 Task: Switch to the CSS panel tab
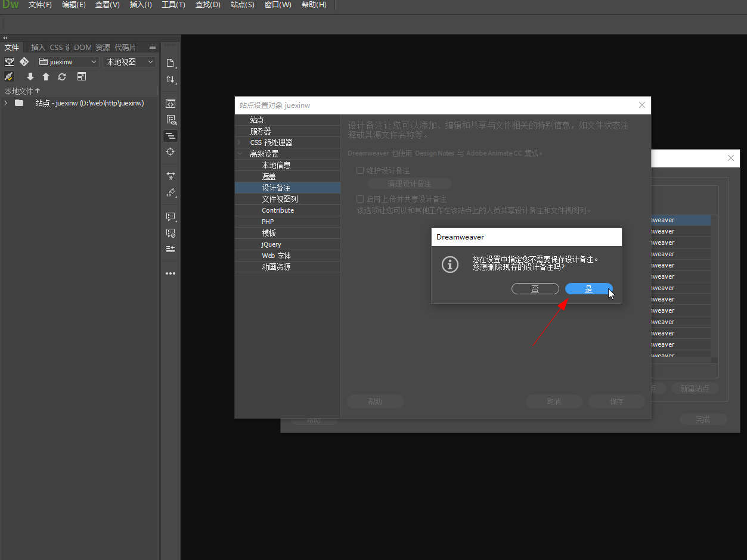click(59, 47)
